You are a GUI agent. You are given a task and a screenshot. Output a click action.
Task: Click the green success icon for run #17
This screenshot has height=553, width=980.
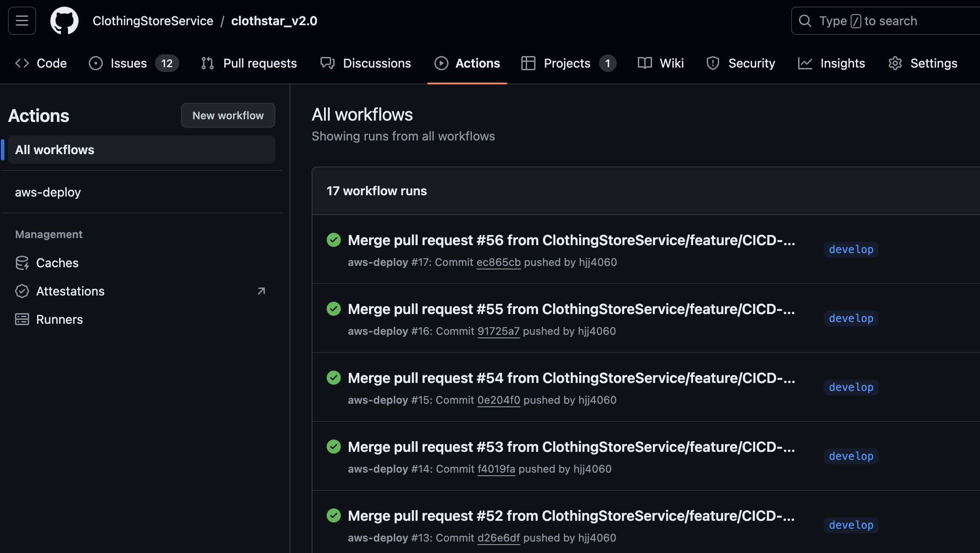(334, 240)
